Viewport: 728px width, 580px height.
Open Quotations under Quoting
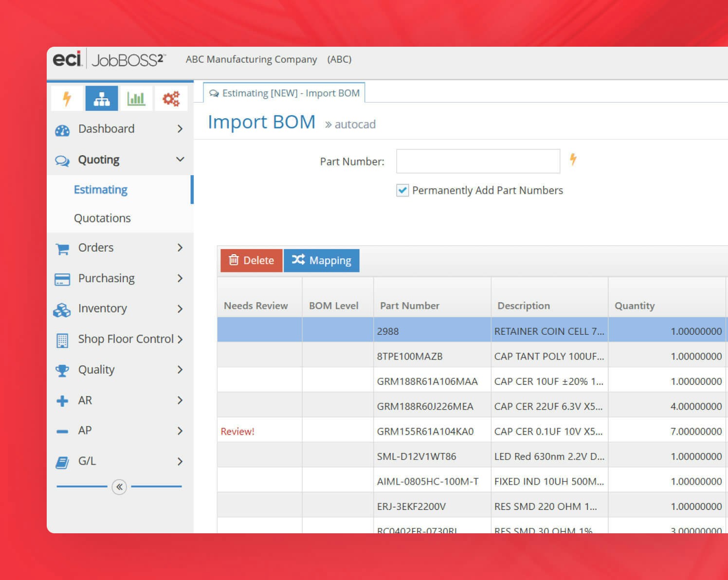coord(102,218)
